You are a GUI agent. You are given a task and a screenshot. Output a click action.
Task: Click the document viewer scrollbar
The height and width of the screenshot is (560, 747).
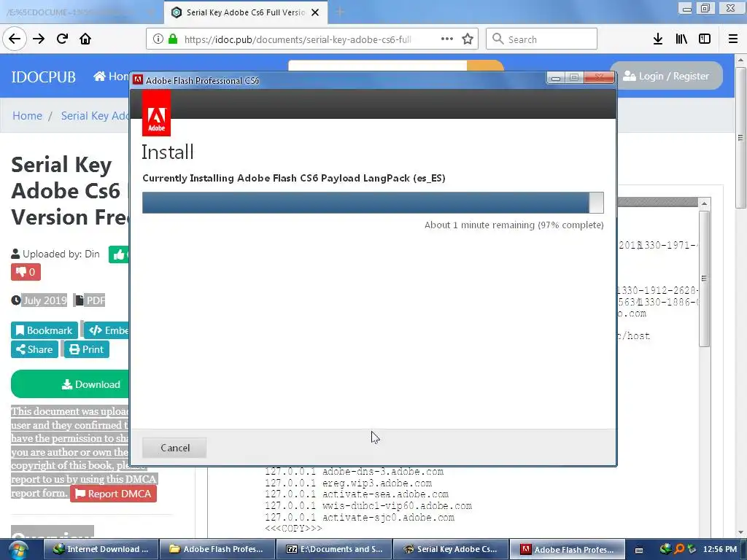click(704, 279)
